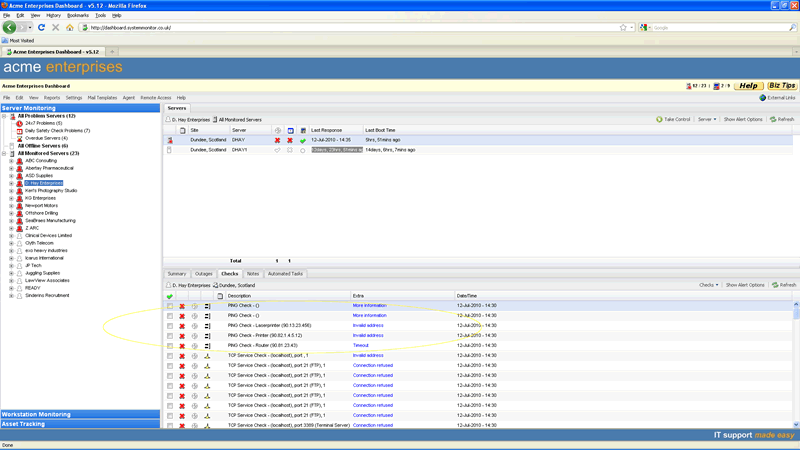Tick checkbox for Laserprinter PING Check
The height and width of the screenshot is (450, 800).
pos(170,326)
